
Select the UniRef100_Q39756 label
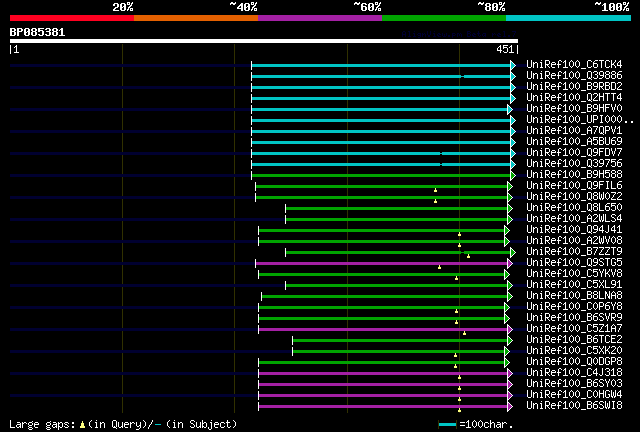(574, 164)
